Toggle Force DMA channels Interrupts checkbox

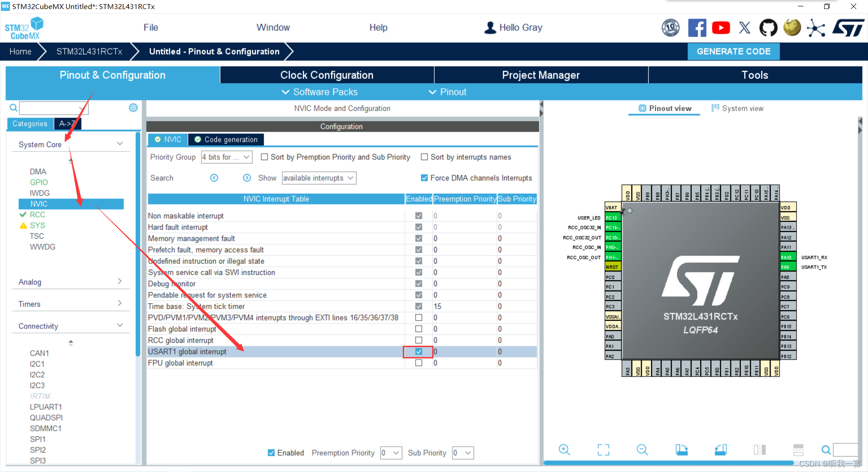424,178
